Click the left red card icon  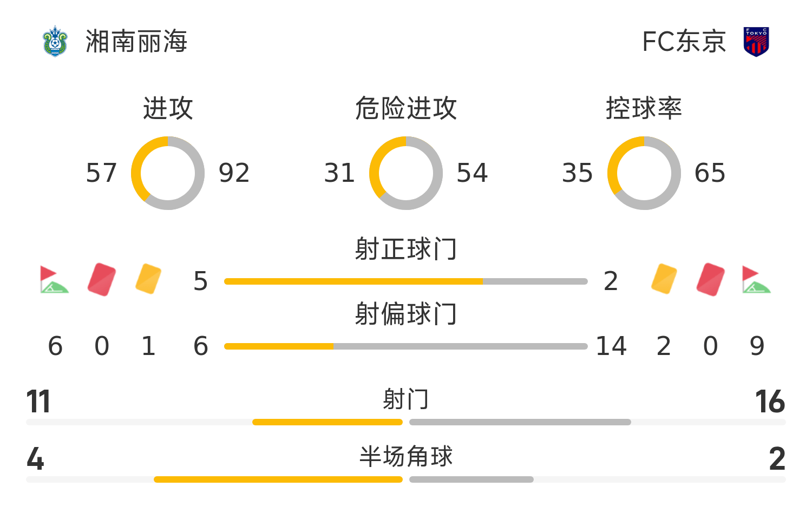pyautogui.click(x=102, y=279)
